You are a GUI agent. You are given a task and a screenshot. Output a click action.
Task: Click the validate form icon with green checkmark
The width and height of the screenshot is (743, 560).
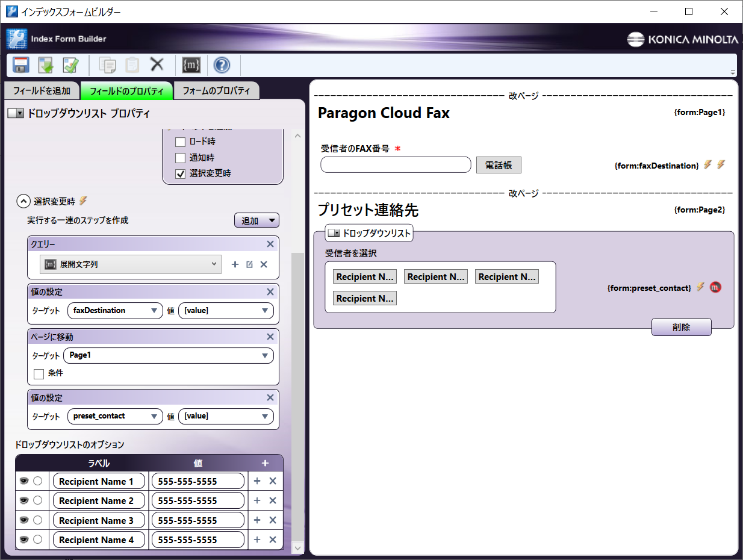coord(70,65)
